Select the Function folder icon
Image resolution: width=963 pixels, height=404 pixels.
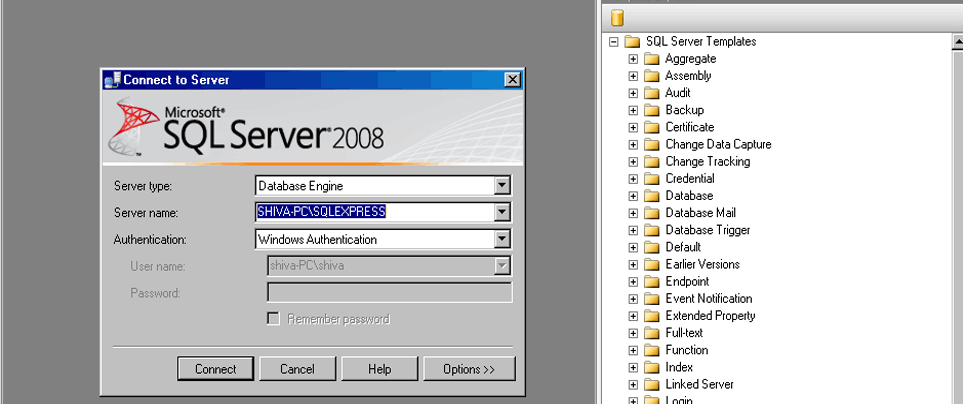click(652, 351)
